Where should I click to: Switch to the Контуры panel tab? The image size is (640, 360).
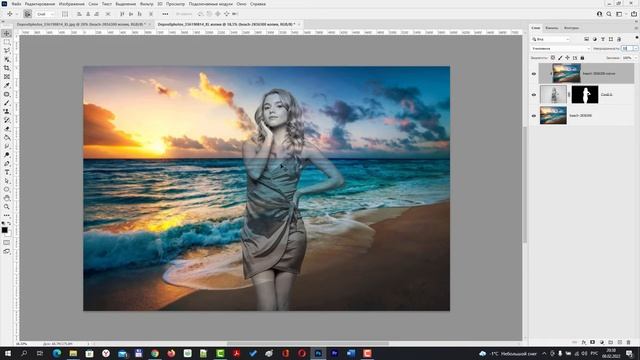(x=571, y=28)
